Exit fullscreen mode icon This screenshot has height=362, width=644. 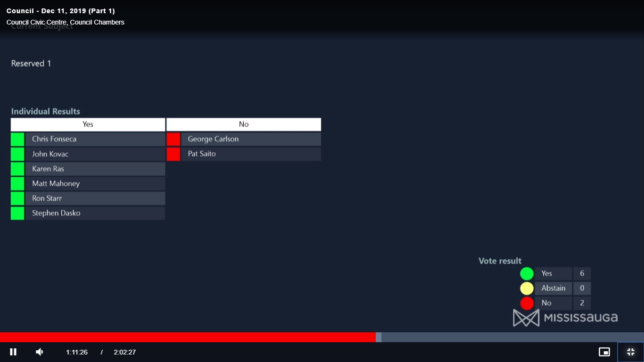click(630, 352)
